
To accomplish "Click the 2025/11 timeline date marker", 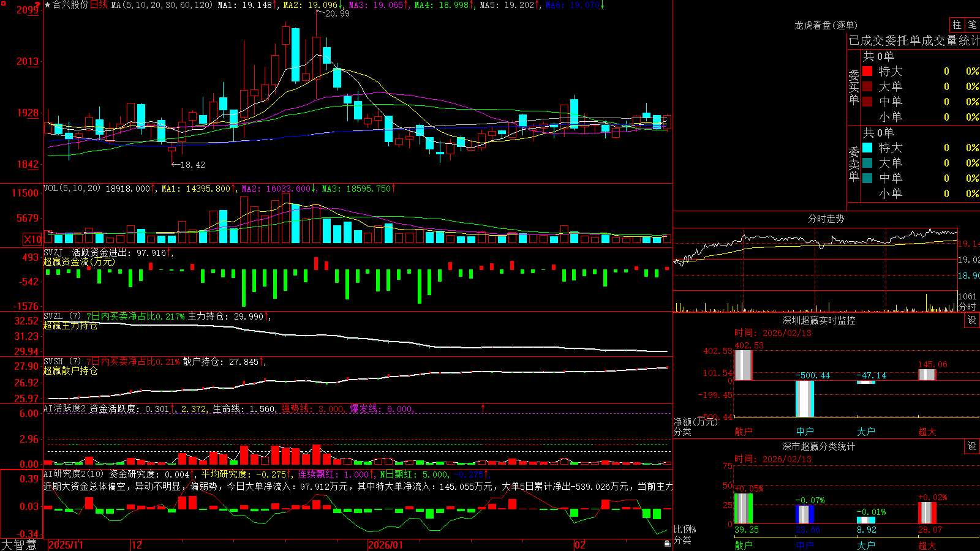I will pos(66,545).
